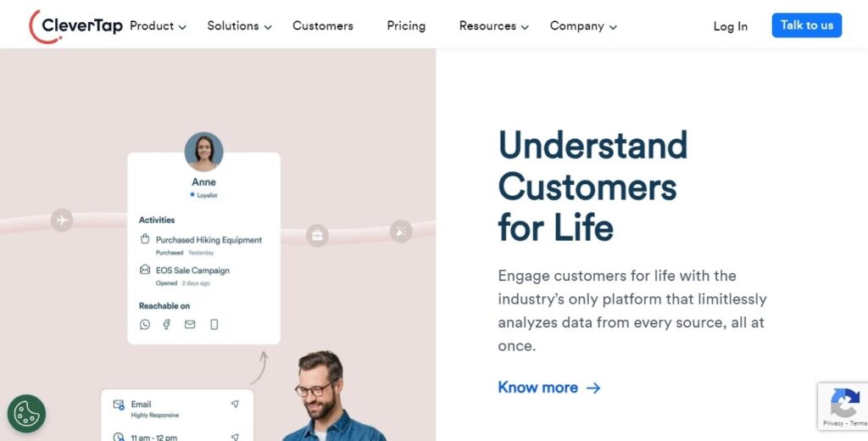Click the party popper timeline icon

coord(401,231)
